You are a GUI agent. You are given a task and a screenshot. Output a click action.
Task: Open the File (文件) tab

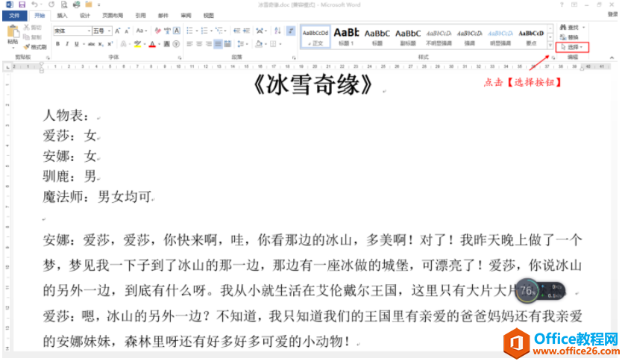[14, 16]
